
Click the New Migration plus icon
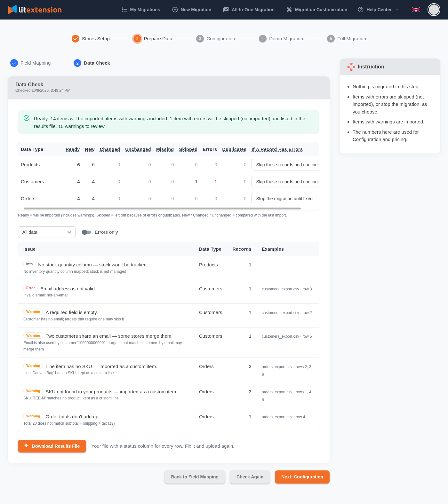coord(175,10)
